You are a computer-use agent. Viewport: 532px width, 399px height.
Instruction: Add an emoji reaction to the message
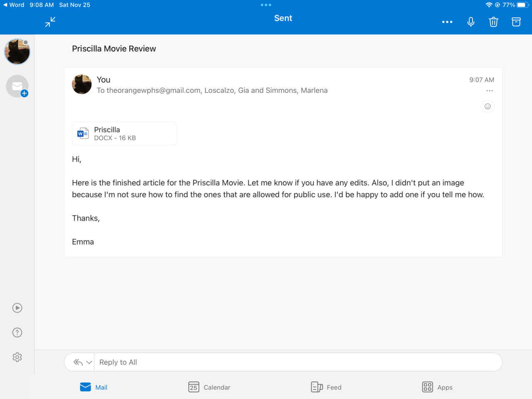coord(488,106)
